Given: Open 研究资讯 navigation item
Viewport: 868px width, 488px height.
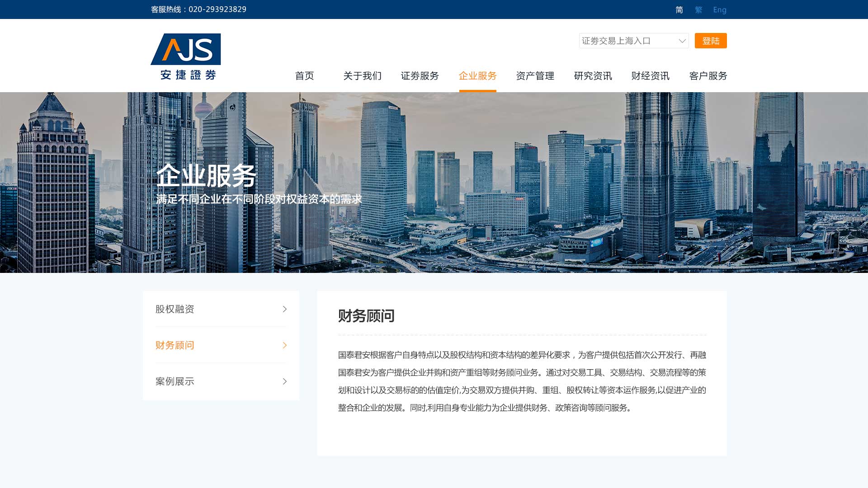Looking at the screenshot, I should tap(593, 76).
